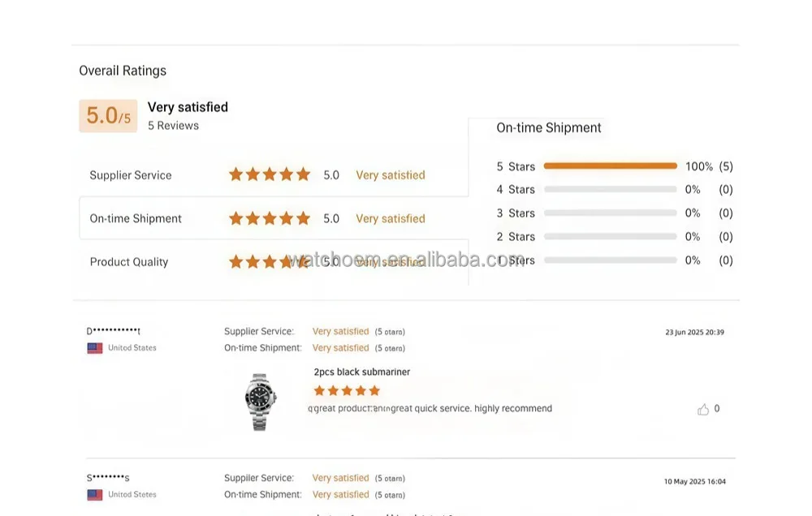Click second reviewer's United States flag icon

95,495
